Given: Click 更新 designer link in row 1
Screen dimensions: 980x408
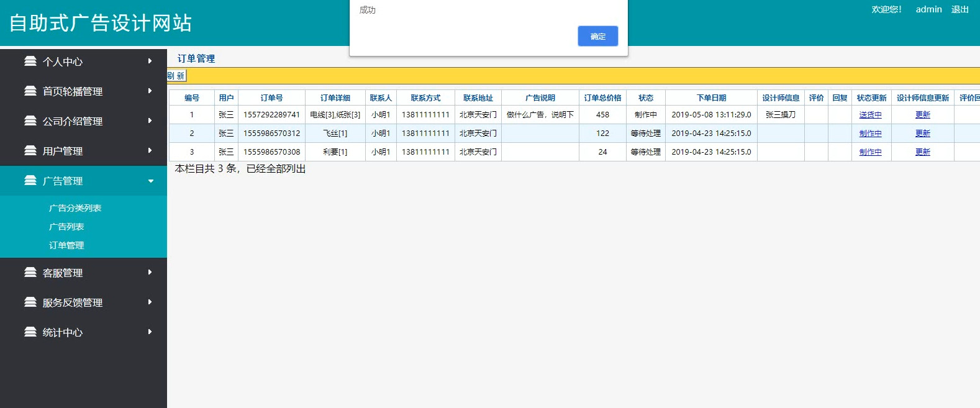Looking at the screenshot, I should click(x=922, y=115).
